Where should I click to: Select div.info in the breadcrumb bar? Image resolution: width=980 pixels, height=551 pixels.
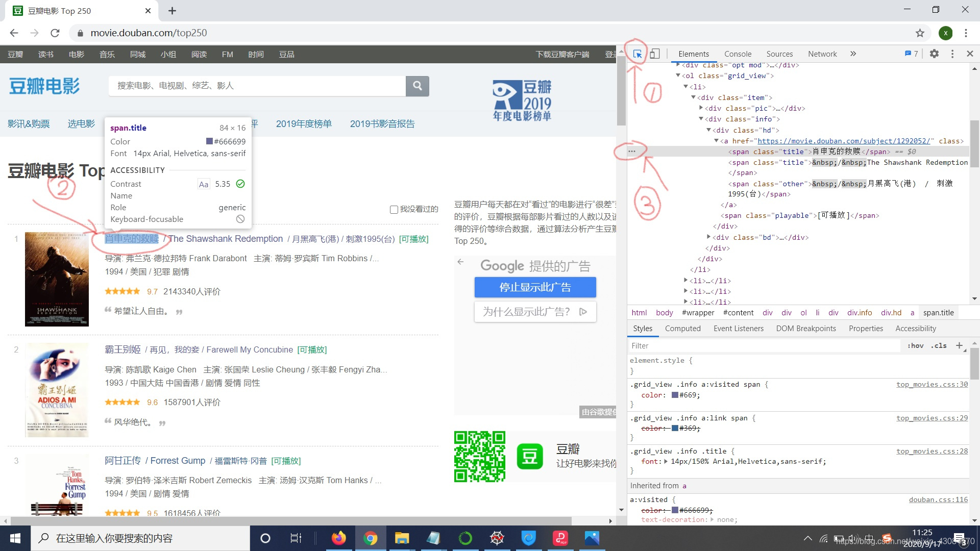point(860,313)
